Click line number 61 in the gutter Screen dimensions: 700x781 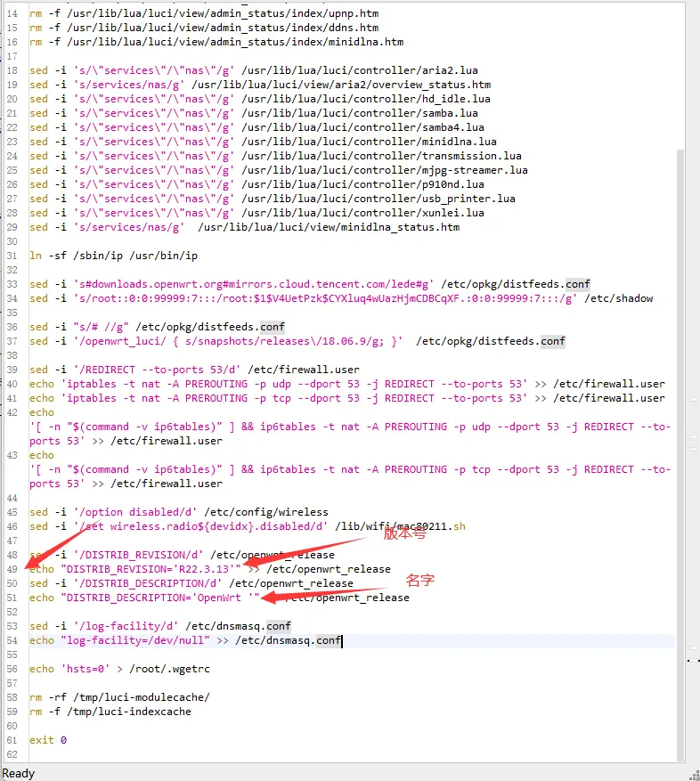(x=12, y=740)
